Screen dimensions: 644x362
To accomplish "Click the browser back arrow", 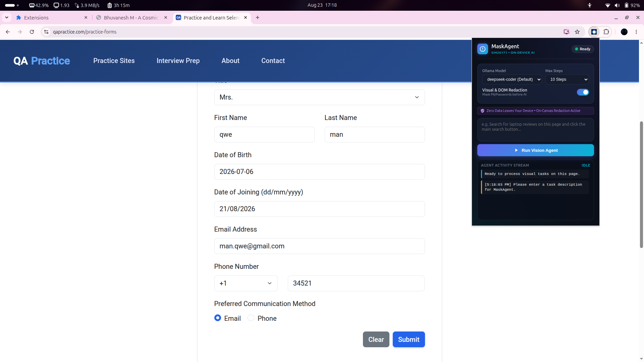I will [8, 32].
